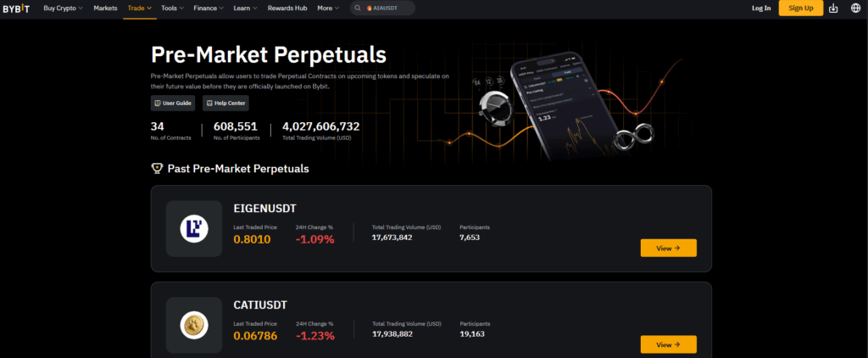The width and height of the screenshot is (868, 358).
Task: Go to Markets page
Action: point(105,8)
